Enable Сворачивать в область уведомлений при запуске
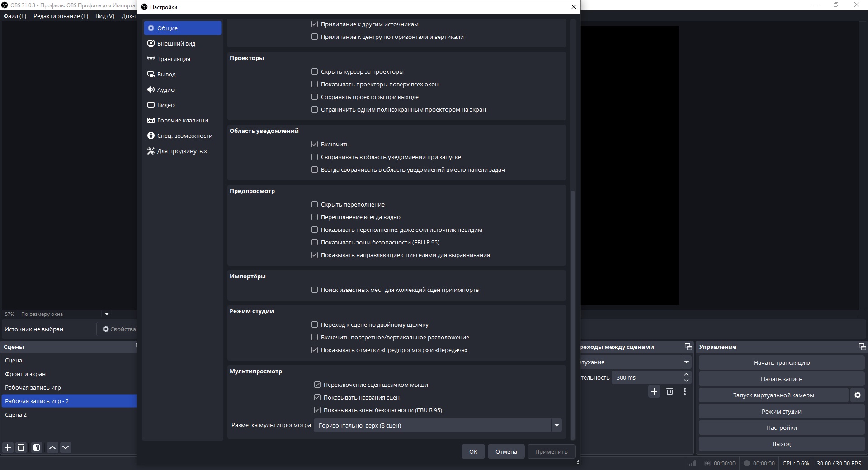This screenshot has height=470, width=868. click(x=315, y=157)
